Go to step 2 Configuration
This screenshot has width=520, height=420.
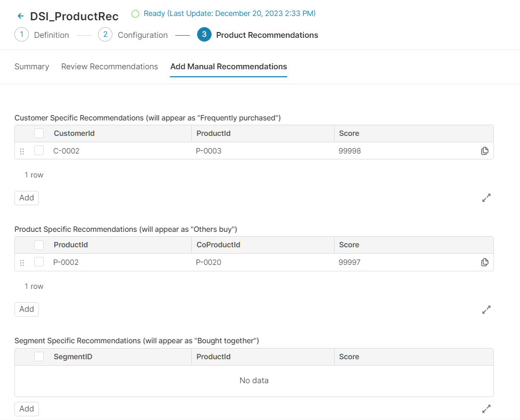(133, 35)
